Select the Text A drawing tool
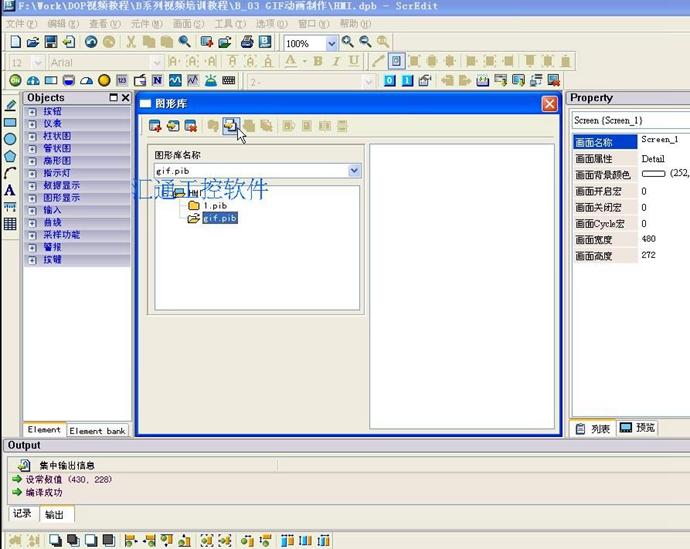The image size is (690, 549). pos(10,190)
